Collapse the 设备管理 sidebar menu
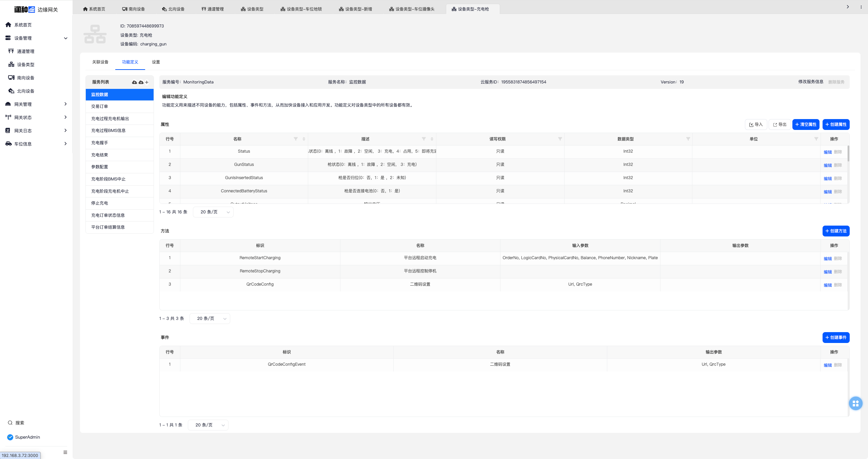868x459 pixels. coord(65,38)
